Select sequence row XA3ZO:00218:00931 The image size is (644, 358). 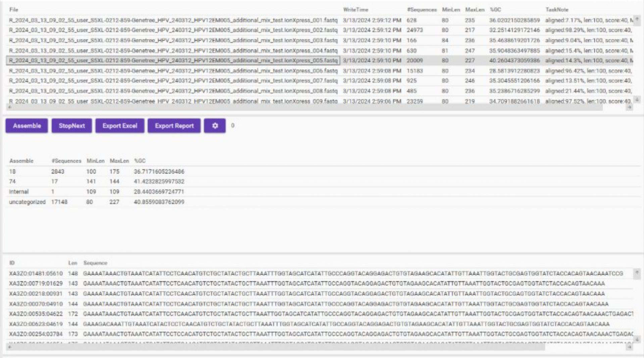[x=319, y=294]
